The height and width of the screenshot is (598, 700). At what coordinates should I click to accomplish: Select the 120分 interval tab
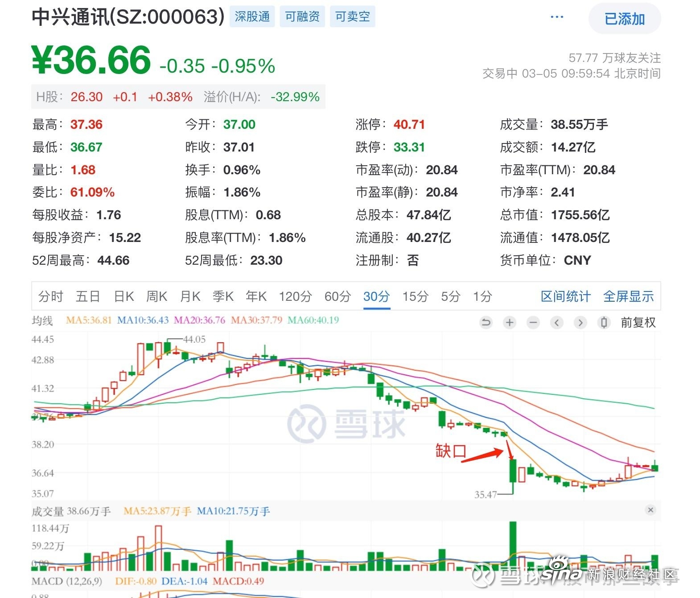click(x=295, y=296)
